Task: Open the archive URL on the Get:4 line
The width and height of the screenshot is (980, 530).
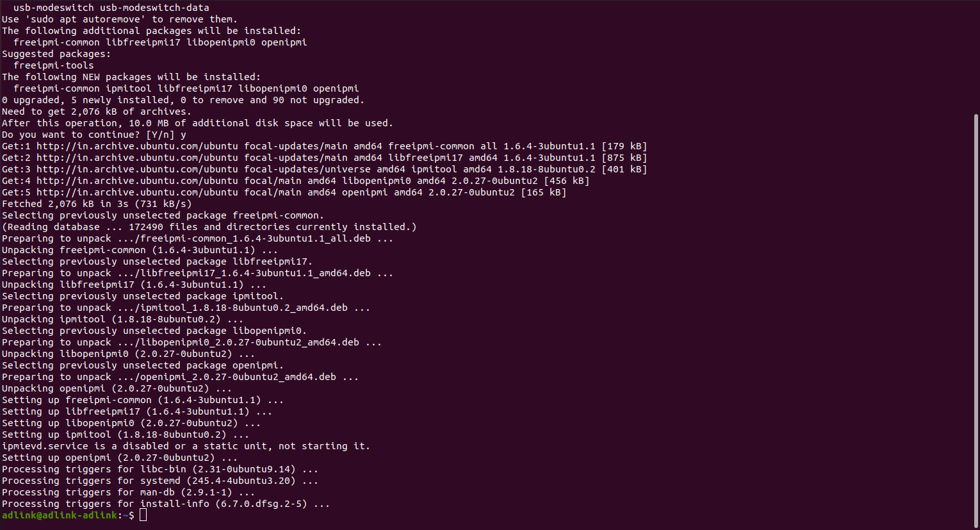Action: tap(137, 181)
